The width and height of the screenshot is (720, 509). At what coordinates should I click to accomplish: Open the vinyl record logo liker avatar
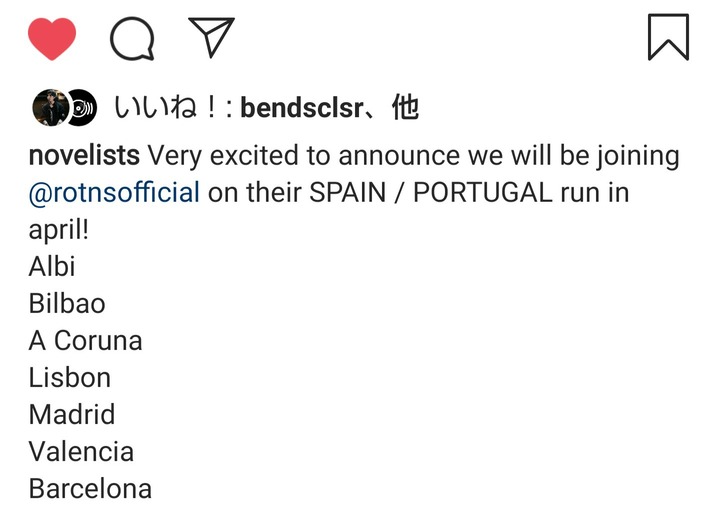coord(83,107)
